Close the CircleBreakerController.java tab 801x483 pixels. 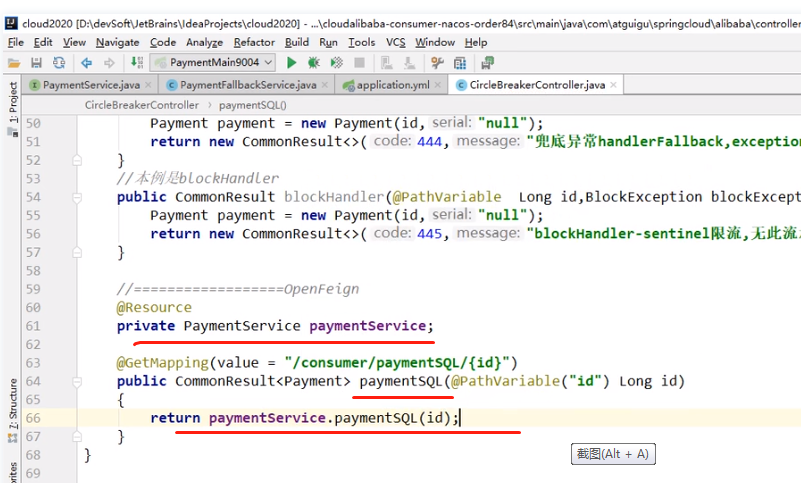click(x=614, y=85)
